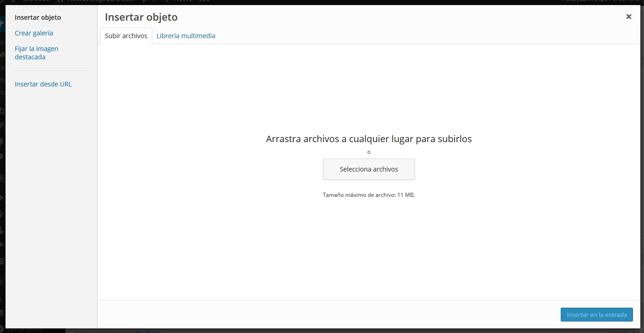The image size is (644, 333).
Task: Select Insertar objeto in the left menu
Action: coord(38,17)
